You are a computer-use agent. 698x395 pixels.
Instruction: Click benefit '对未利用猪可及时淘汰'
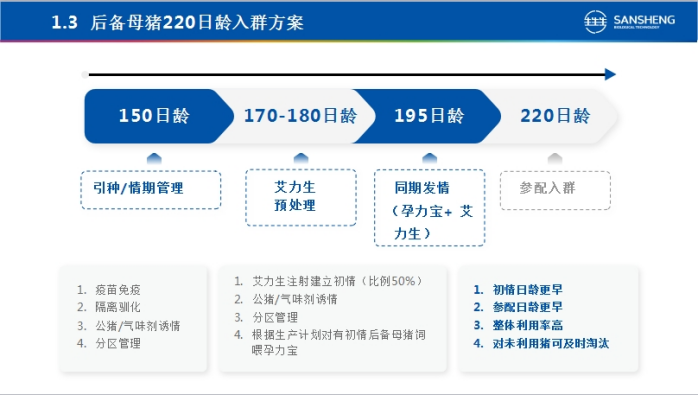click(x=551, y=343)
